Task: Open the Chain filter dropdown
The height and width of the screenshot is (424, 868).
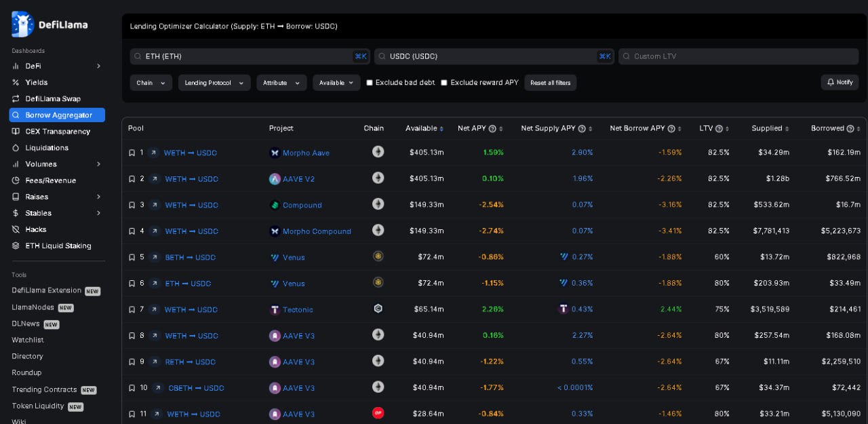Action: [x=151, y=83]
